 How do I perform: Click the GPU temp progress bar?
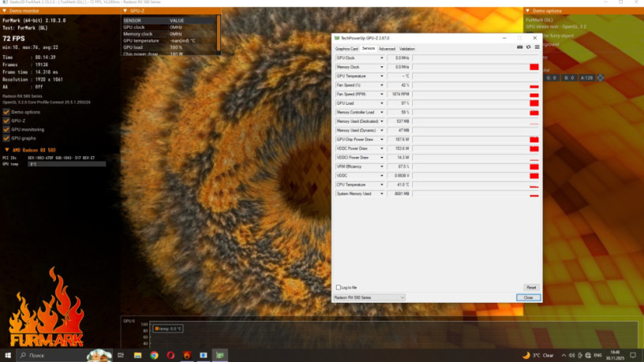(66, 164)
